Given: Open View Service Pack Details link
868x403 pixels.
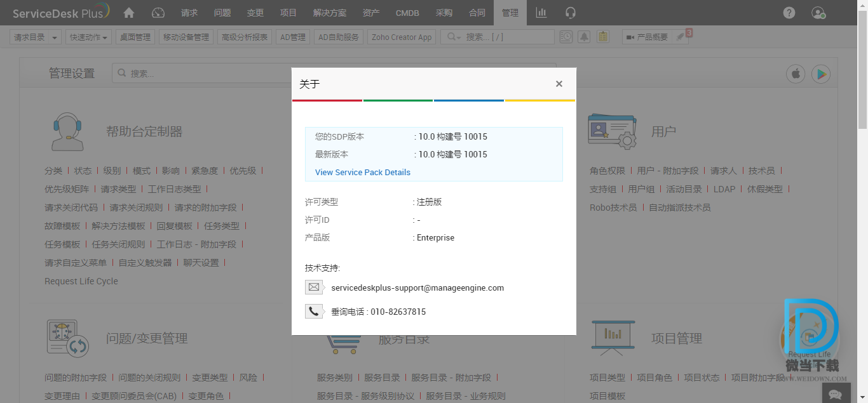Looking at the screenshot, I should point(363,173).
